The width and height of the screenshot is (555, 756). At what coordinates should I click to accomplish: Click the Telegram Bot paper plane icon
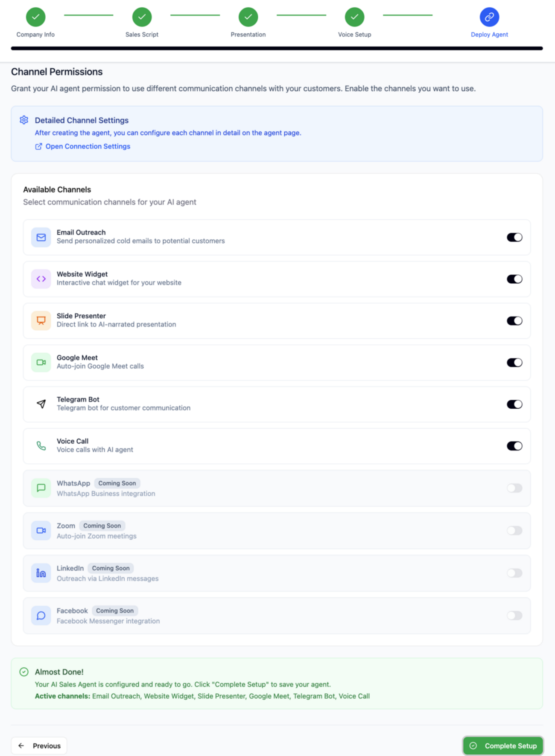click(41, 404)
